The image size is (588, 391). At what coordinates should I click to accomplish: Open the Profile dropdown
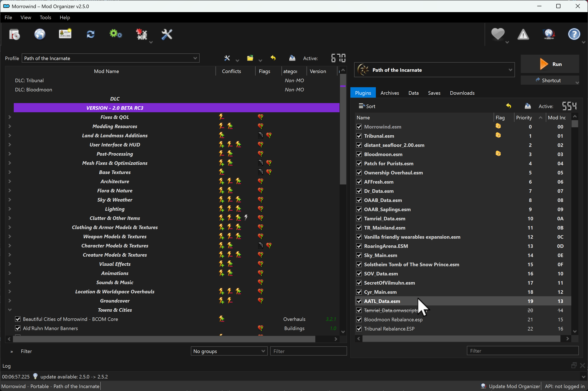110,58
